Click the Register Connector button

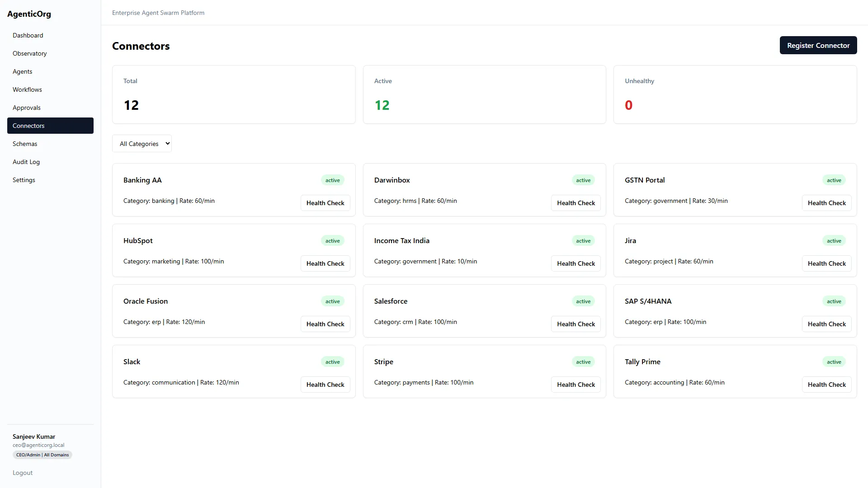(x=818, y=45)
